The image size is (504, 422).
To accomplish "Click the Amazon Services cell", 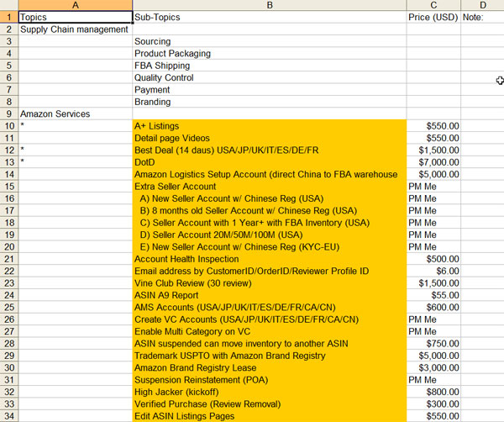I will [x=75, y=113].
